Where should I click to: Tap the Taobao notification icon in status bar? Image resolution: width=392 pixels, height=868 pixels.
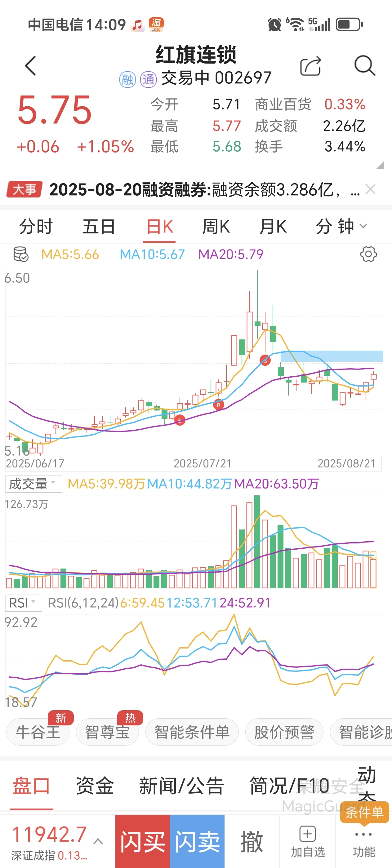tap(156, 24)
